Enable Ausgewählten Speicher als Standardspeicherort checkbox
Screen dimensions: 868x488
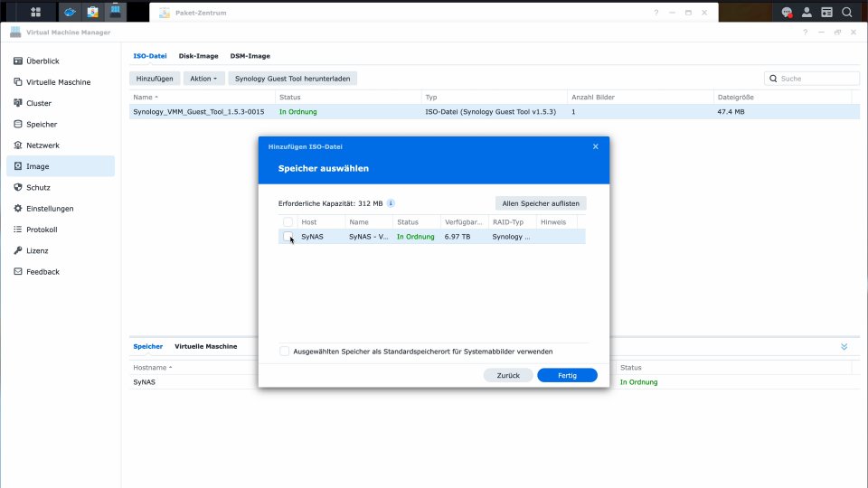pyautogui.click(x=284, y=352)
